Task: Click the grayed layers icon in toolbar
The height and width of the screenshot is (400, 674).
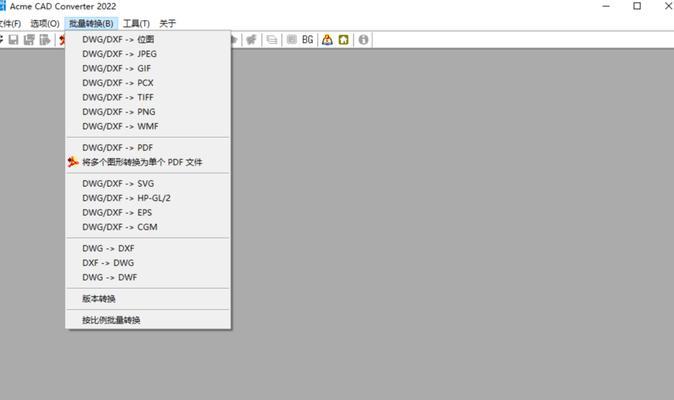Action: [272, 40]
